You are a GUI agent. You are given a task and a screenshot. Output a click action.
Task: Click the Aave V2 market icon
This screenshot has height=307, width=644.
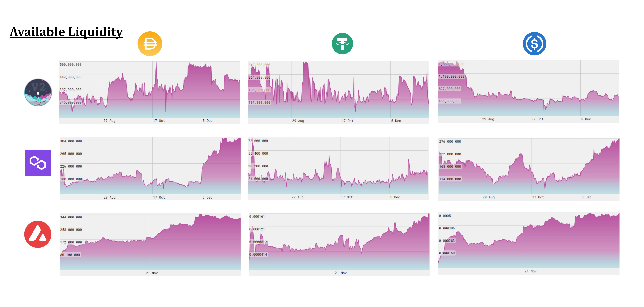point(38,93)
